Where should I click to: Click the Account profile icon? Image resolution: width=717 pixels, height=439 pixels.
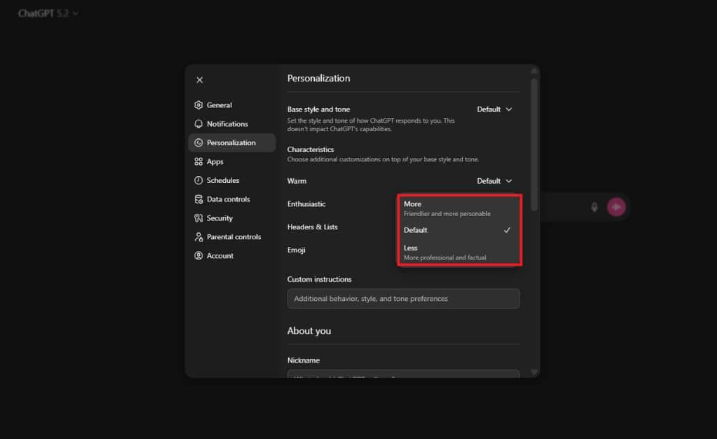199,256
